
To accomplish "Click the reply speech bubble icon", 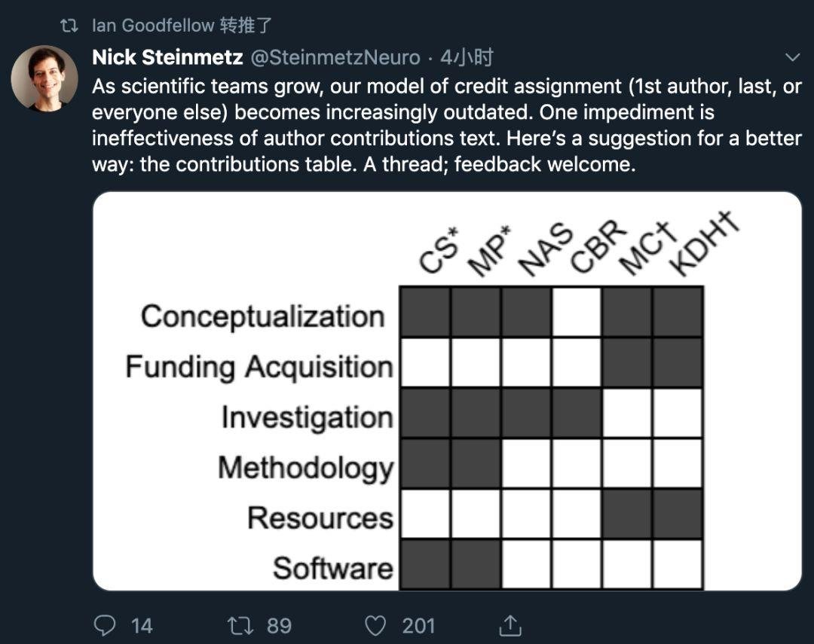I will (106, 624).
